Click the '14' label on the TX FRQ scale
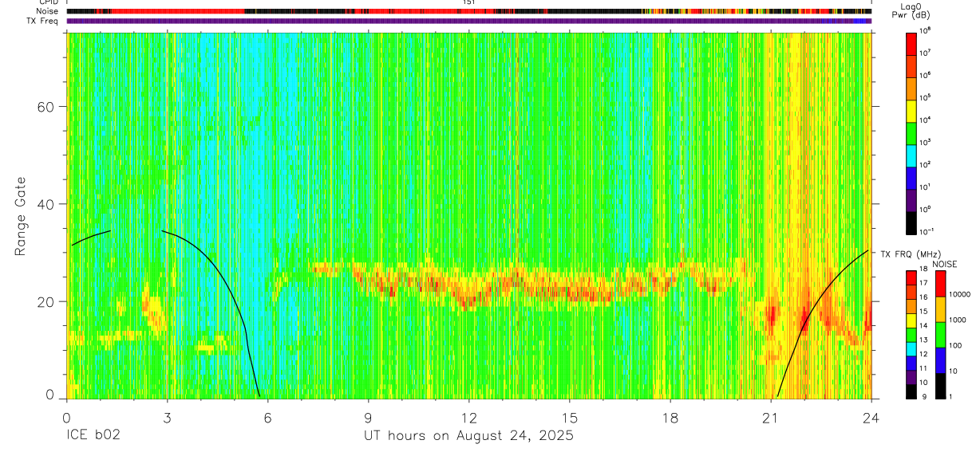980x452 pixels. pyautogui.click(x=923, y=325)
